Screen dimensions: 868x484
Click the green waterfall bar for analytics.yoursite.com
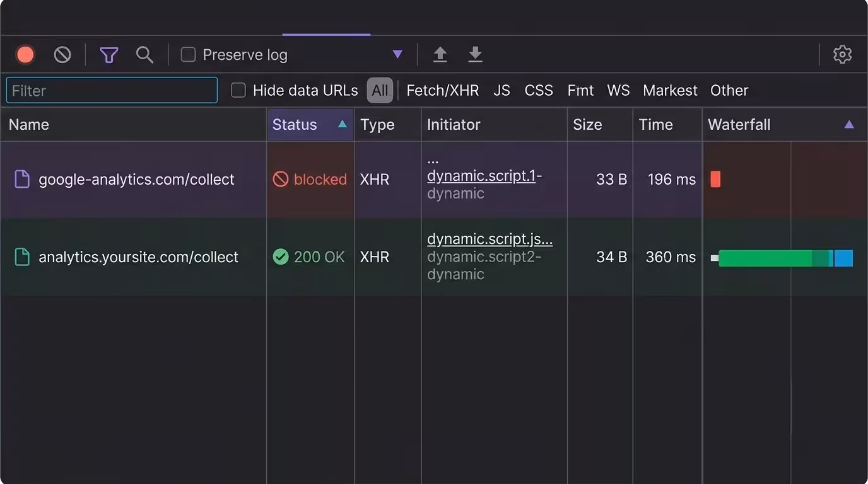click(x=765, y=258)
